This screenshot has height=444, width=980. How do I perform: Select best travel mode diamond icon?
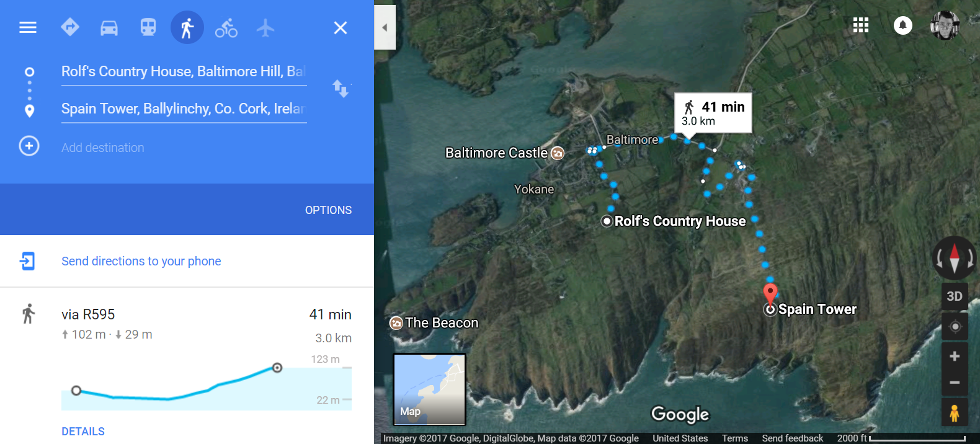click(x=70, y=27)
